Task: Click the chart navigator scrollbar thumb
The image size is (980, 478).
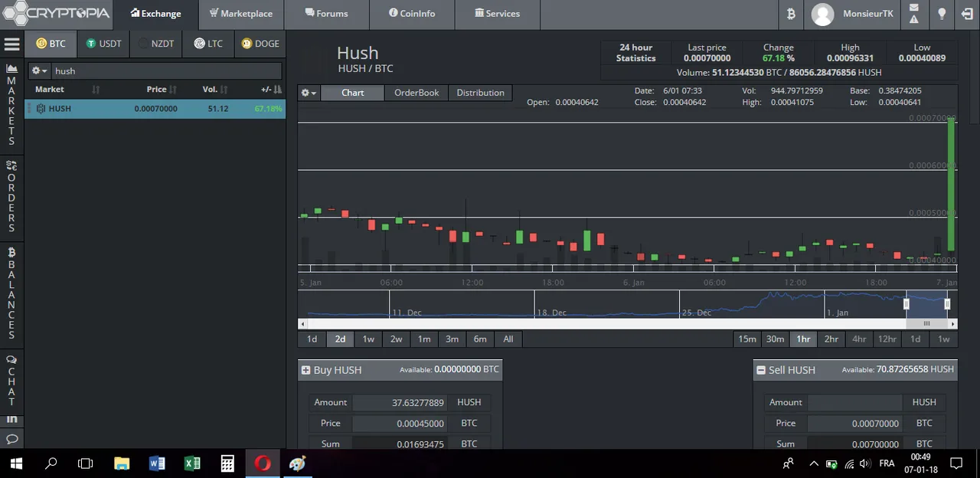Action: [926, 324]
